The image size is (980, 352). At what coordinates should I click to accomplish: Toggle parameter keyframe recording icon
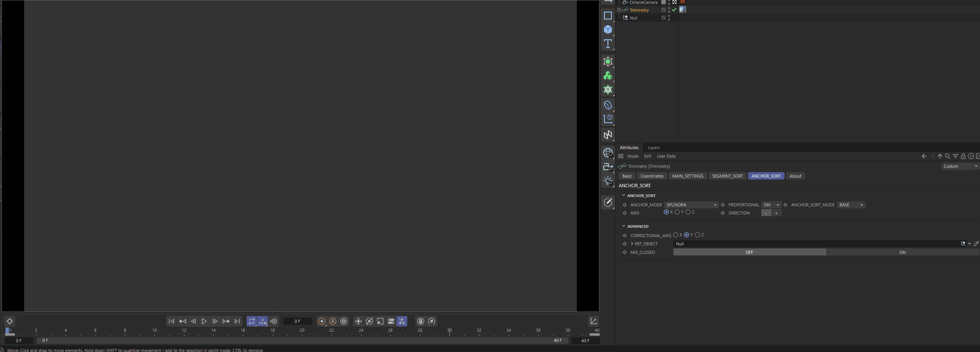coord(391,321)
